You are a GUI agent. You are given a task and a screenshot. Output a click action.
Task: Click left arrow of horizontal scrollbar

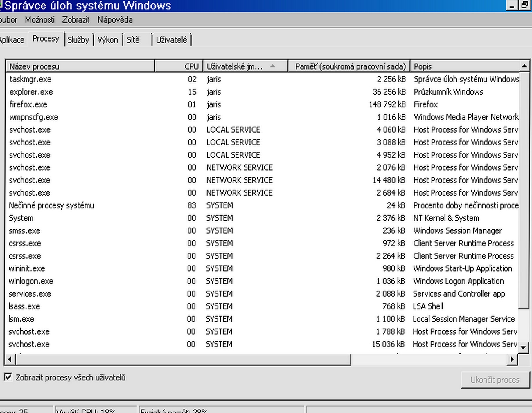pos(10,360)
